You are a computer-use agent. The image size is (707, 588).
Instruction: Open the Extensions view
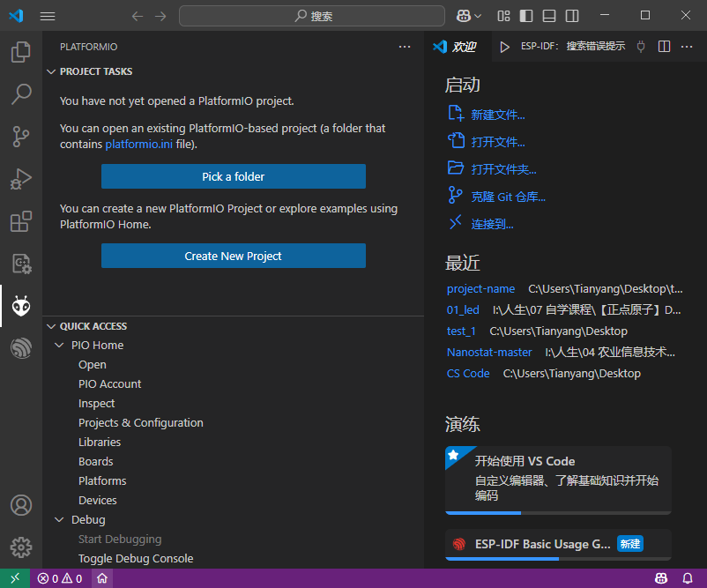click(21, 221)
